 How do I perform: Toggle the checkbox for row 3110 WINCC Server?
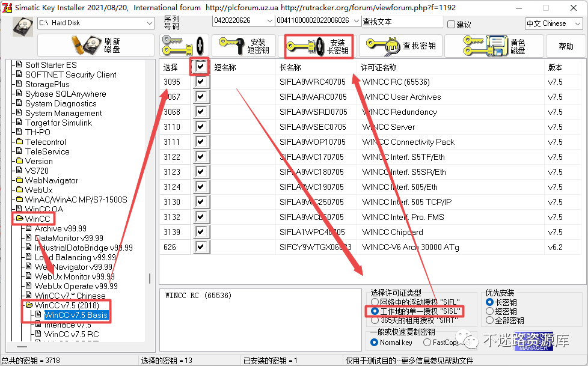point(200,127)
